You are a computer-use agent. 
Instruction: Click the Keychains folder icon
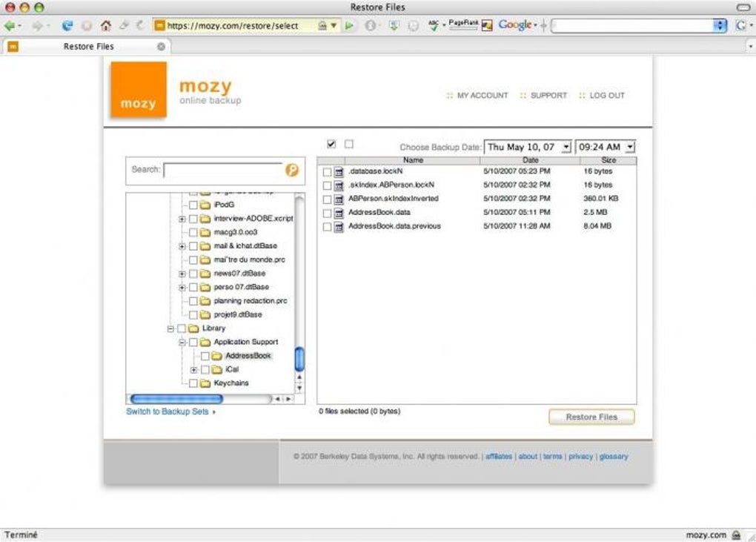[x=205, y=383]
